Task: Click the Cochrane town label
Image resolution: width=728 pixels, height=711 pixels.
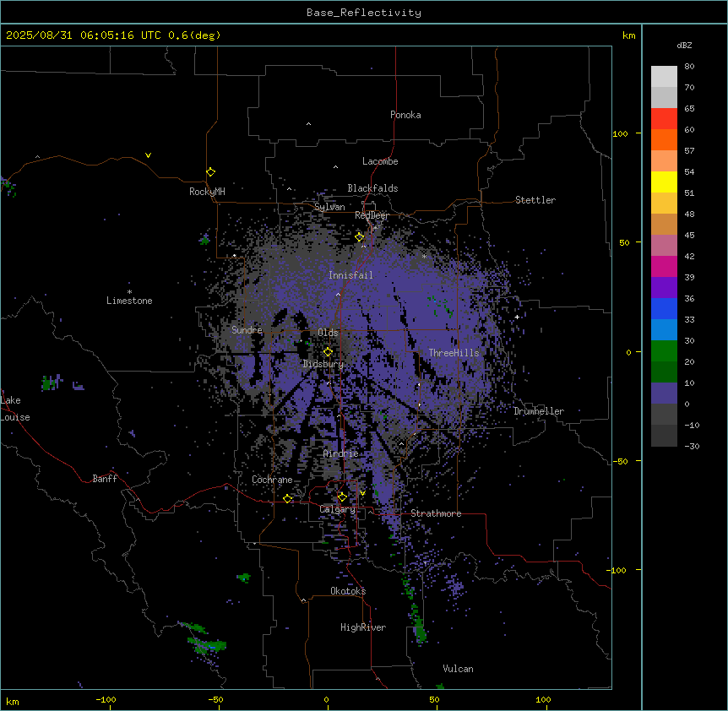Action: pos(272,480)
